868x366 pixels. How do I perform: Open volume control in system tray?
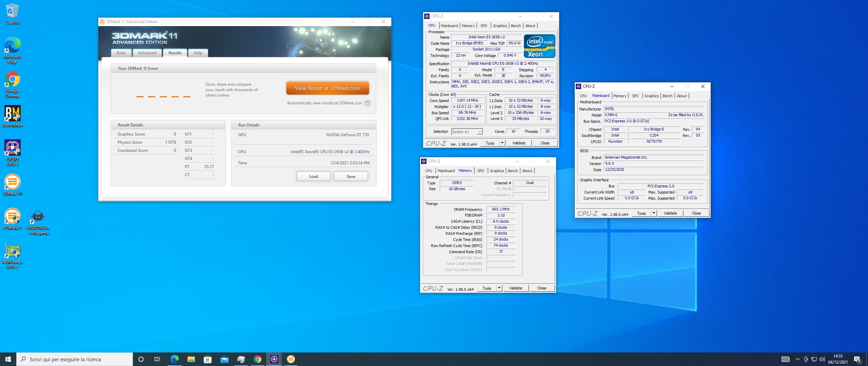[x=822, y=359]
